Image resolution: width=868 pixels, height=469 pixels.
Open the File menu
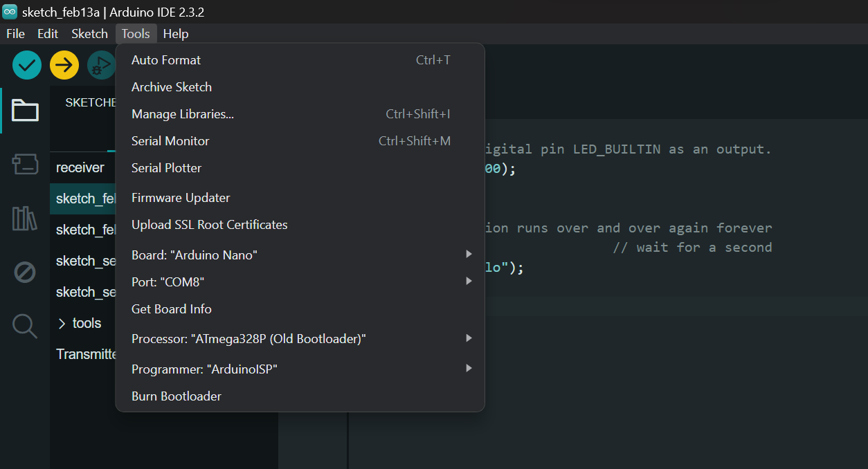coord(15,33)
